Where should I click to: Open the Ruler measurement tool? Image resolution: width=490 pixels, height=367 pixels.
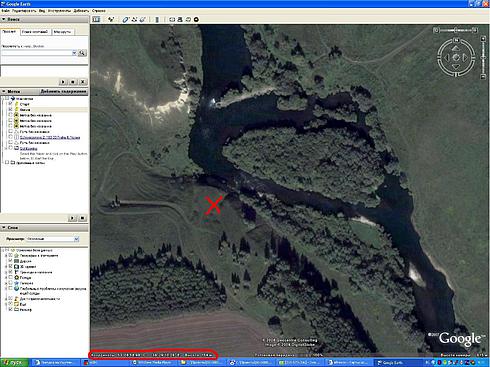pyautogui.click(x=157, y=19)
